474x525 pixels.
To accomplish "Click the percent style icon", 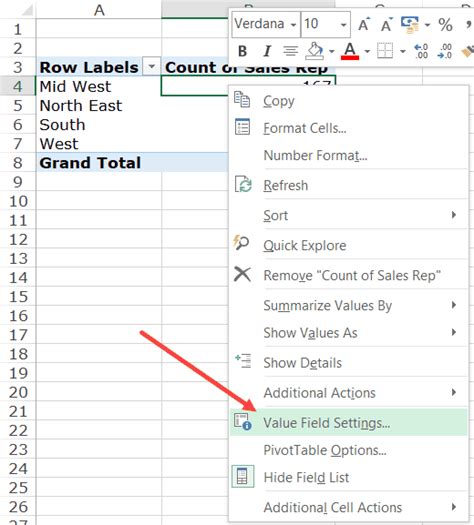I will [445, 24].
